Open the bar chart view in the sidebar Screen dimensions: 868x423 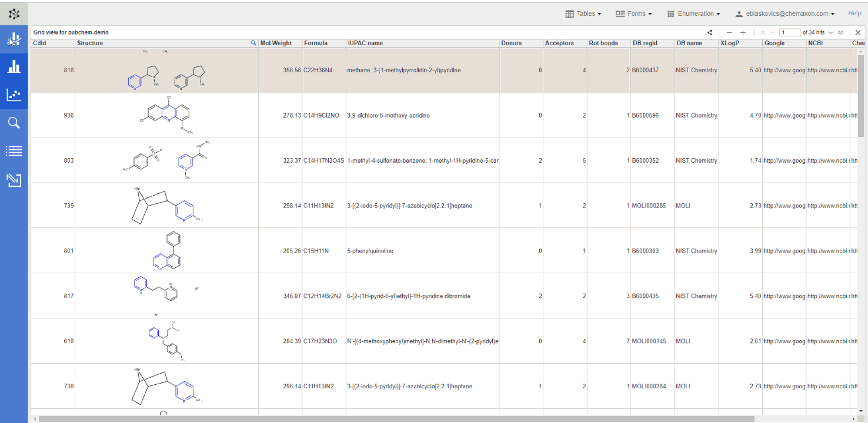(14, 66)
